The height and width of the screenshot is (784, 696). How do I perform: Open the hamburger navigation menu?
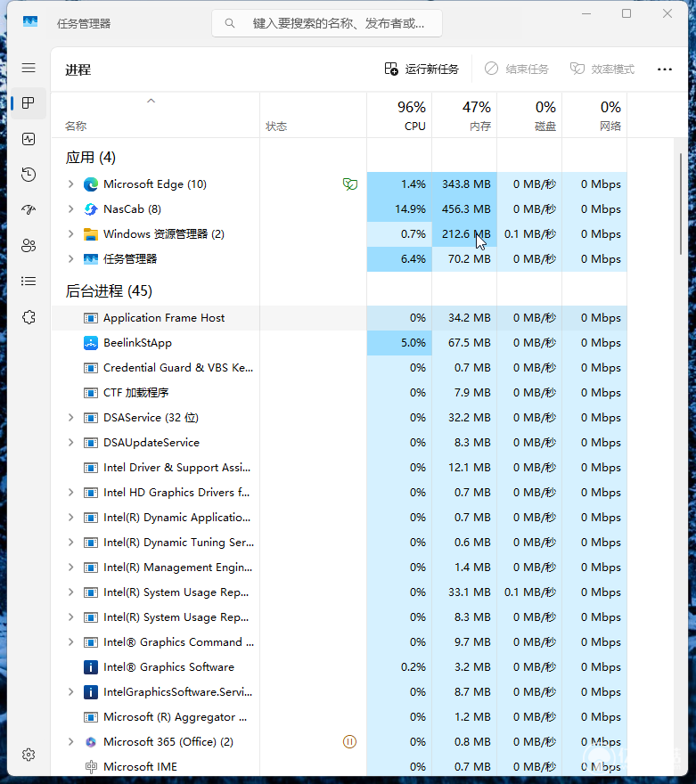click(29, 68)
